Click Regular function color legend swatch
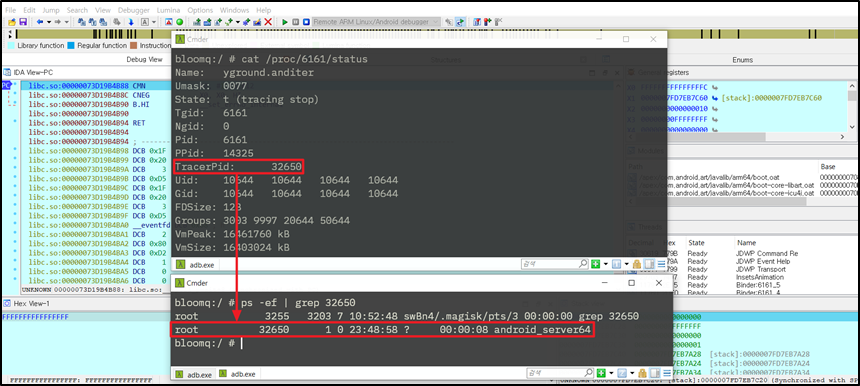This screenshot has width=860, height=386. point(71,46)
